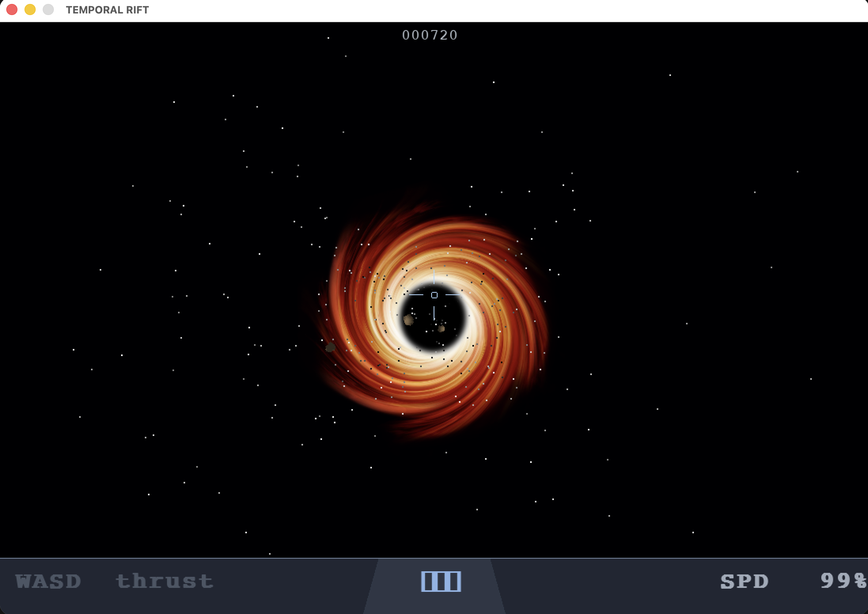Viewport: 868px width, 614px height.
Task: Click the empty starfield beside the rift
Action: 692,237
